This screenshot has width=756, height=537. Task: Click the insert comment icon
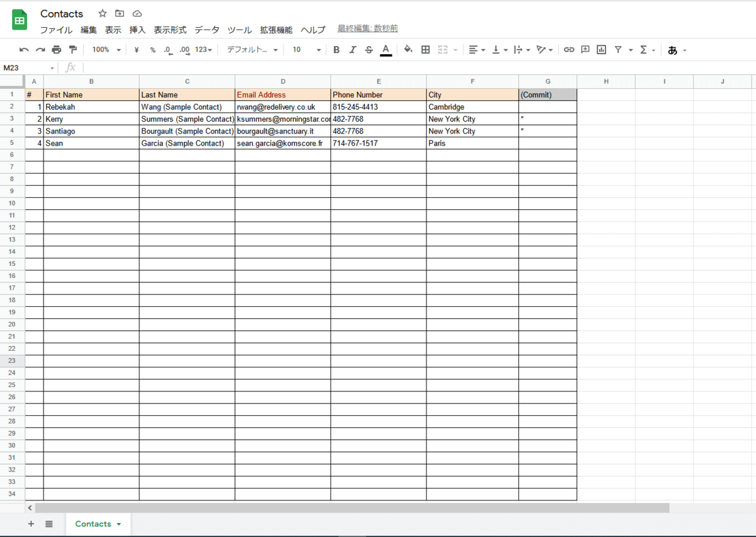[585, 50]
